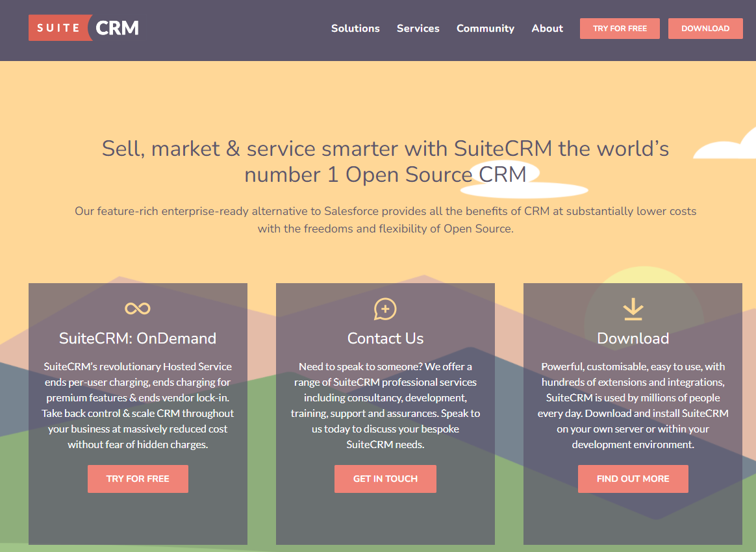756x552 pixels.
Task: Click the OnDemand Hosted Service description text
Action: 138,405
